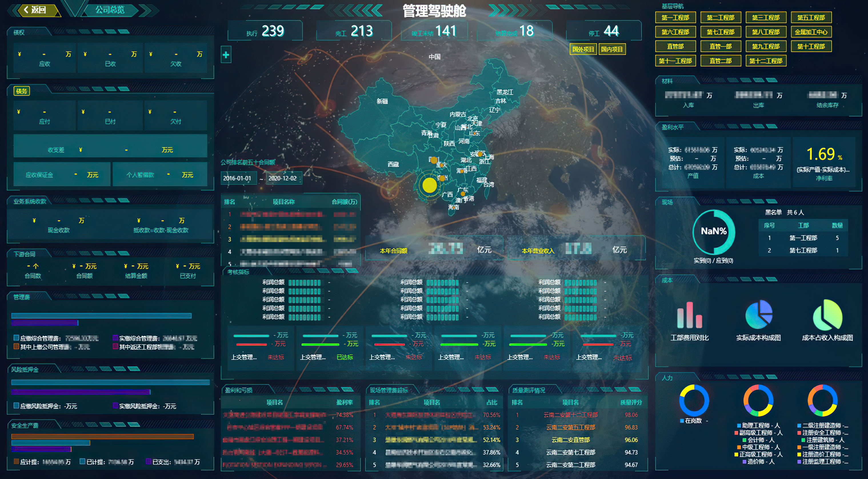Select 云南二安第五工程部 quality row
This screenshot has height=479, width=868.
click(571, 427)
